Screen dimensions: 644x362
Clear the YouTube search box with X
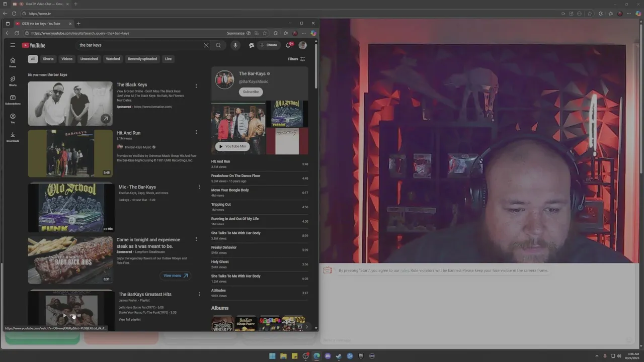tap(206, 45)
